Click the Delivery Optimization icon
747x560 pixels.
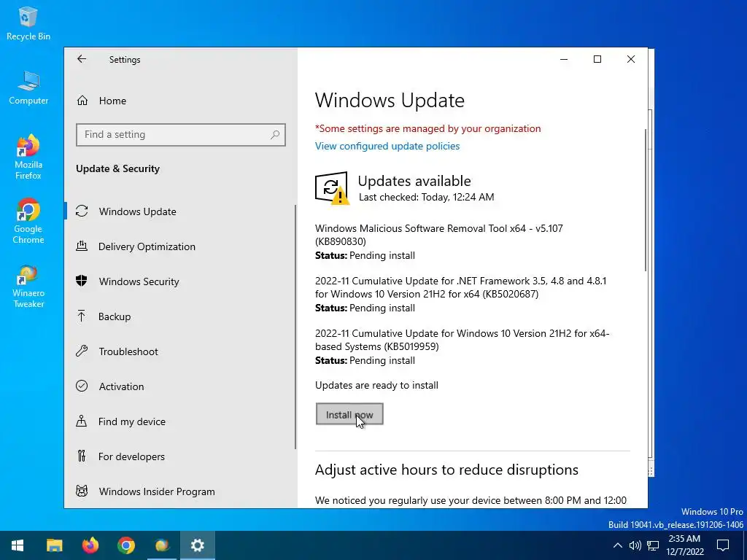tap(82, 246)
